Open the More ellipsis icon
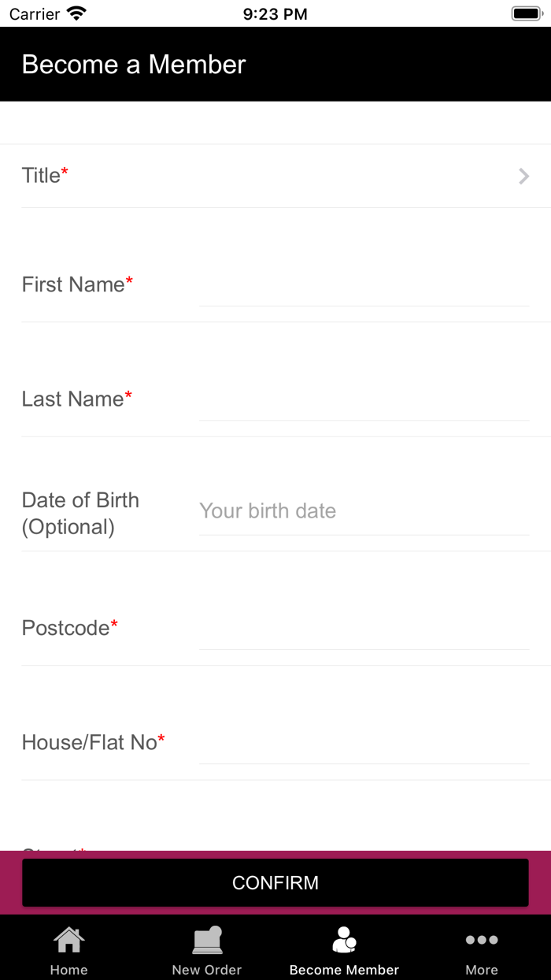Viewport: 551px width, 980px height. 482,939
